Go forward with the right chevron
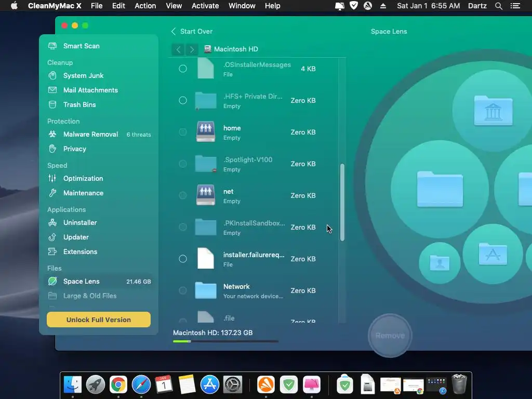Screen dimensions: 532x399 coord(192,49)
